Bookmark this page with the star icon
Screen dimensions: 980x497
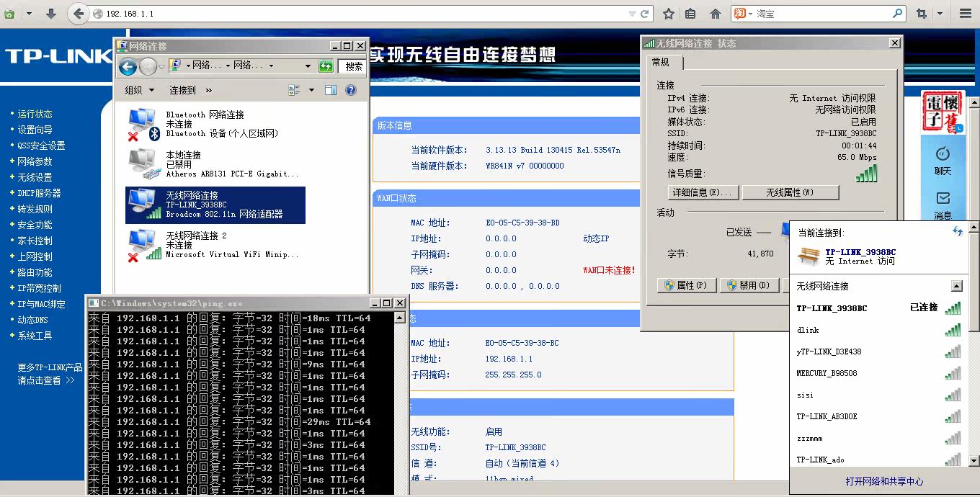point(669,14)
